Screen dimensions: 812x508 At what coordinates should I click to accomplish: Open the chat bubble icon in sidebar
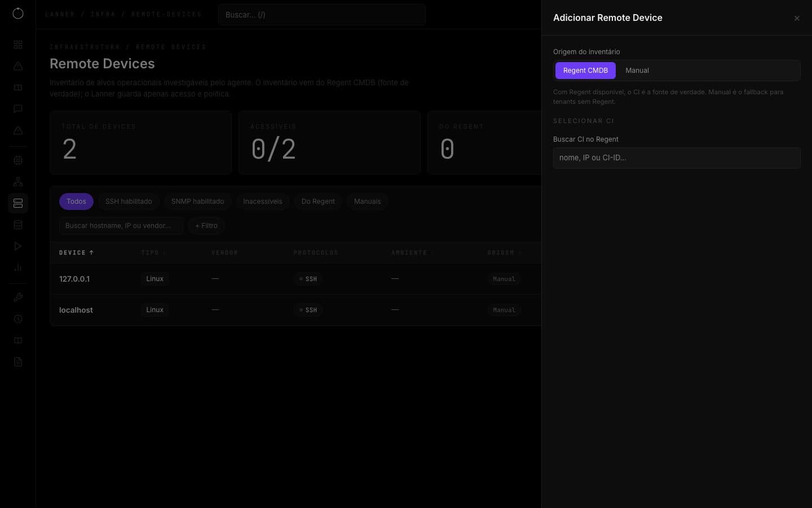coord(18,109)
